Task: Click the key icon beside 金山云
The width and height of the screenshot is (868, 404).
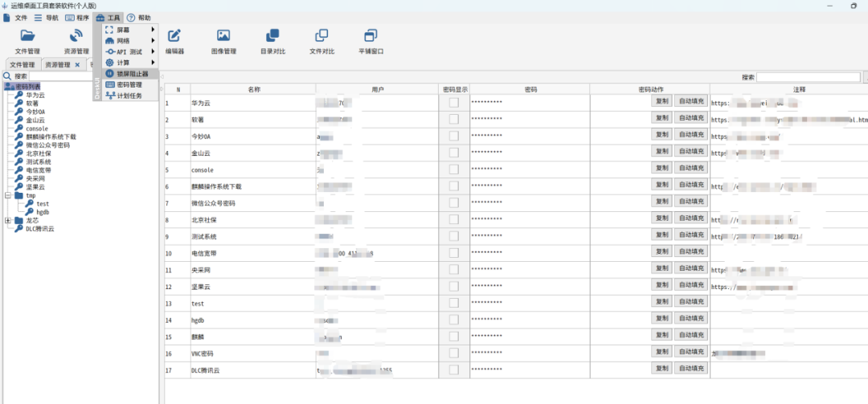Action: (x=19, y=120)
